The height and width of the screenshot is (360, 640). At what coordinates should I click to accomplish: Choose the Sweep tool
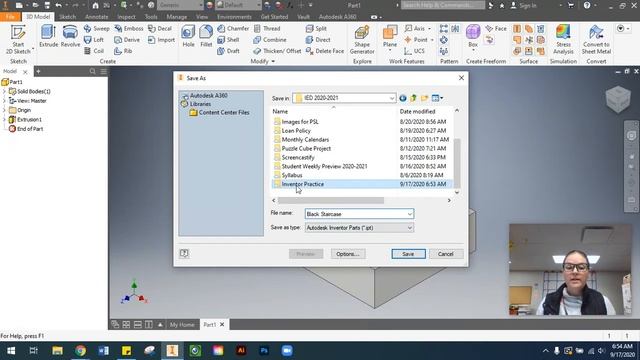coord(96,29)
